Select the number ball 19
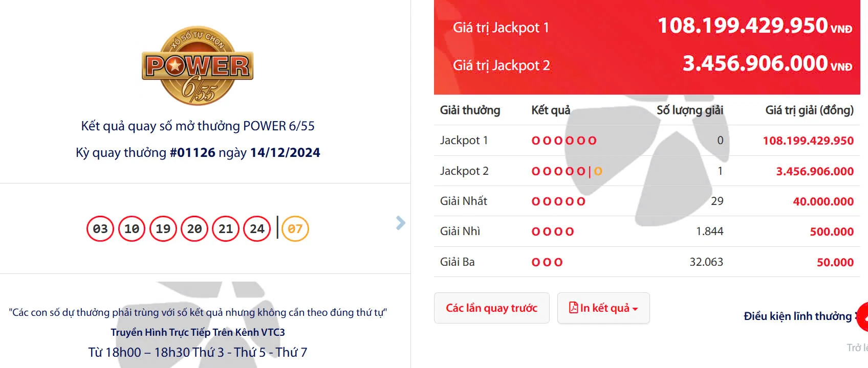This screenshot has height=368, width=868. pos(162,228)
